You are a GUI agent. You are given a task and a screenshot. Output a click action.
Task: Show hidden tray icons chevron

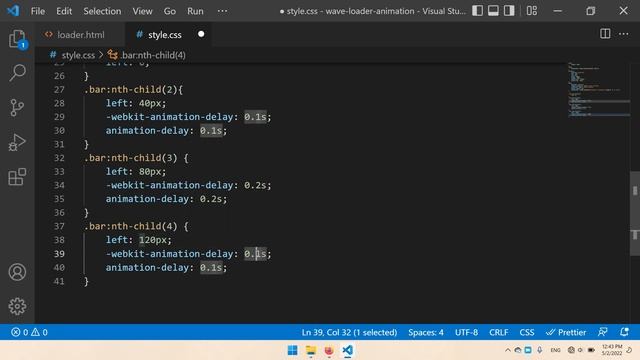507,350
